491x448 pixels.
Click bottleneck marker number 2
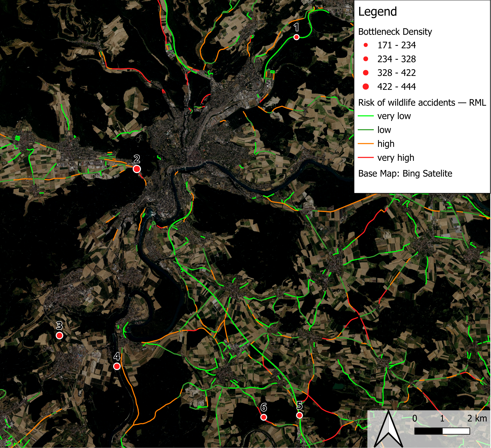click(137, 169)
